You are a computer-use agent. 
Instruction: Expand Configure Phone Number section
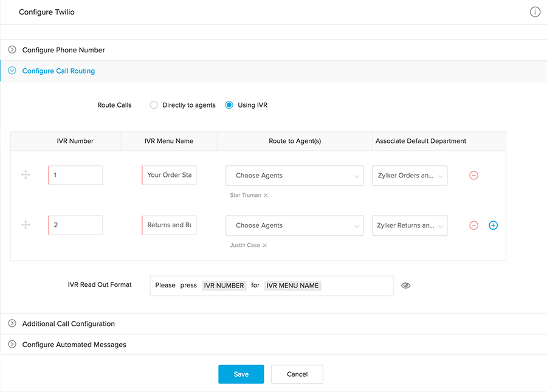[12, 50]
